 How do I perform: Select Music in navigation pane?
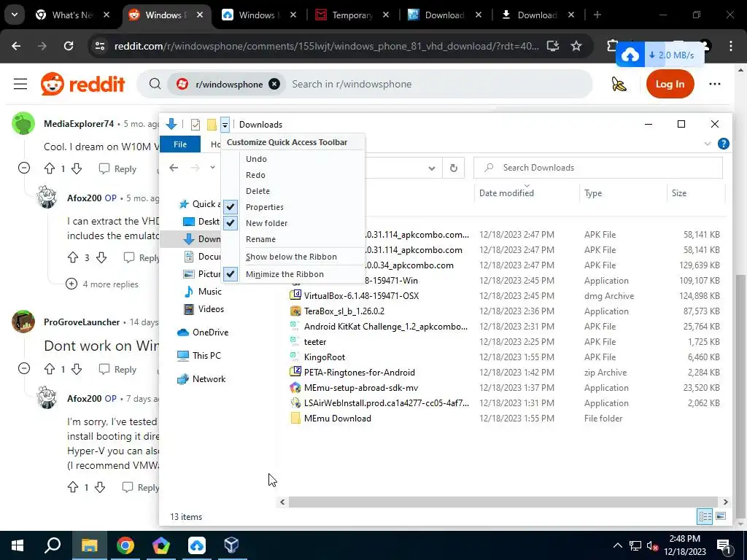point(209,292)
